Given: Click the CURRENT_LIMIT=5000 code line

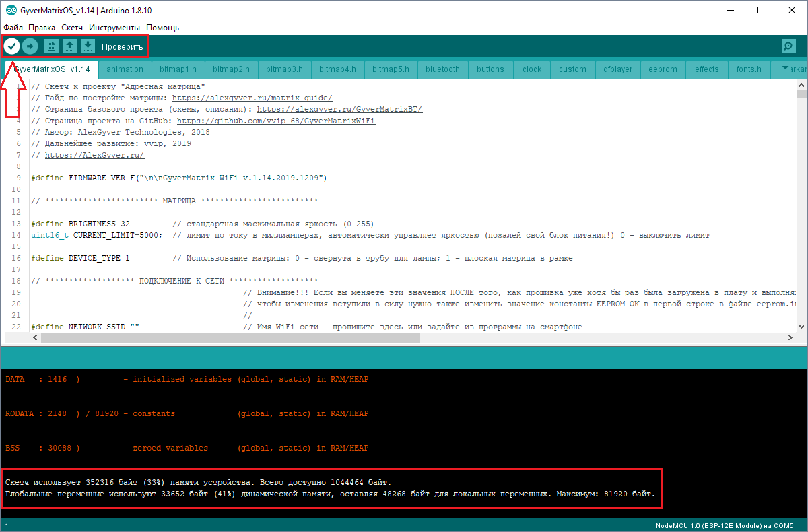Looking at the screenshot, I should (x=370, y=235).
